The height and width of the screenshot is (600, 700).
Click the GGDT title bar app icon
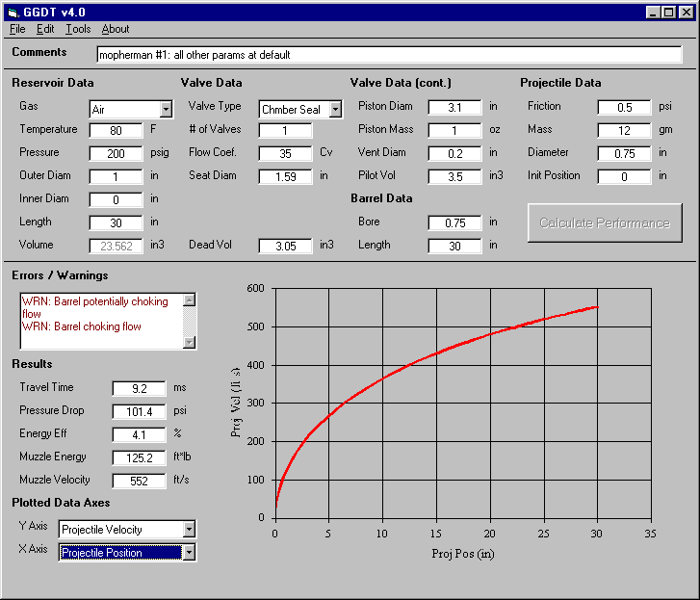point(13,13)
